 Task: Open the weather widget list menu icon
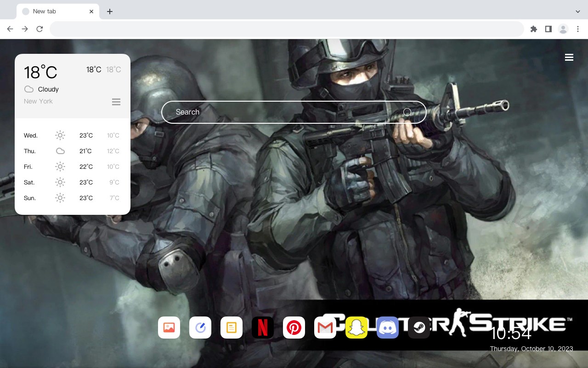pyautogui.click(x=116, y=102)
